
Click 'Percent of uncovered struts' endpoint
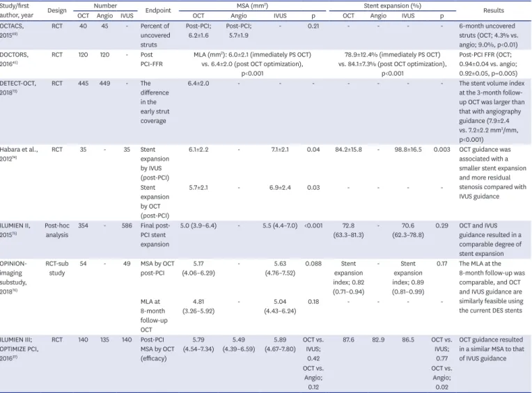pyautogui.click(x=155, y=35)
